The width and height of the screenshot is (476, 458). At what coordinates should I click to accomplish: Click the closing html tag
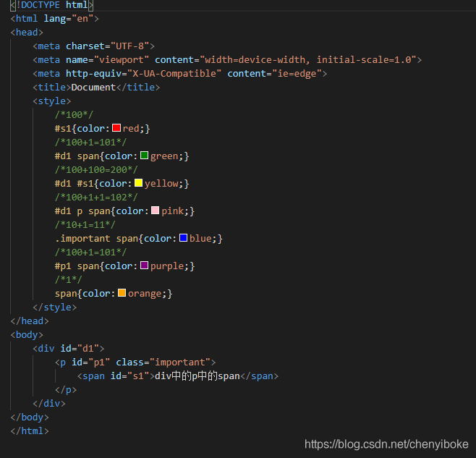pyautogui.click(x=30, y=431)
